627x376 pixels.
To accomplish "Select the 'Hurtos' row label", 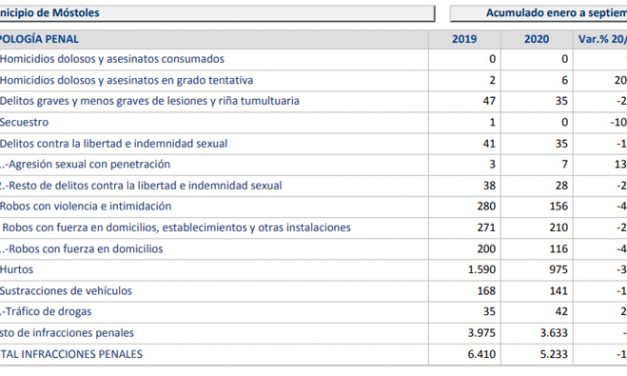I will point(16,270).
